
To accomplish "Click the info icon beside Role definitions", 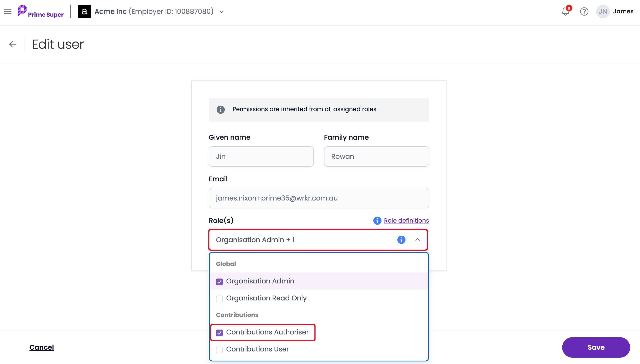I will pyautogui.click(x=377, y=220).
